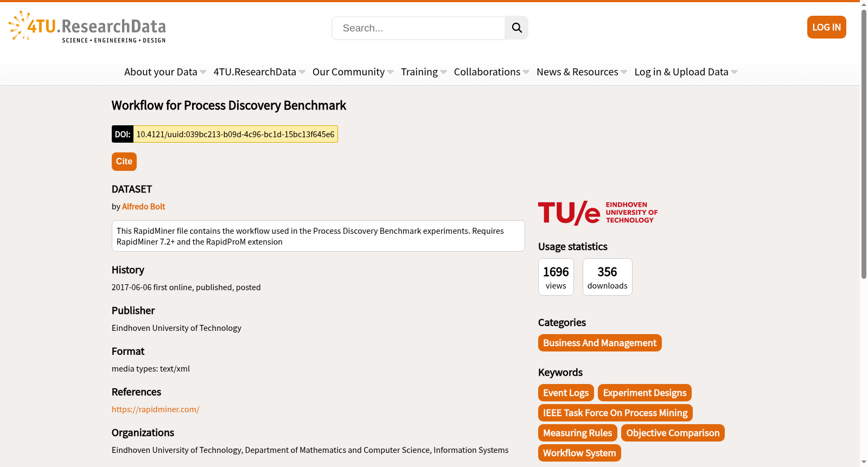Click the TU/e Eindhoven University logo

point(598,213)
